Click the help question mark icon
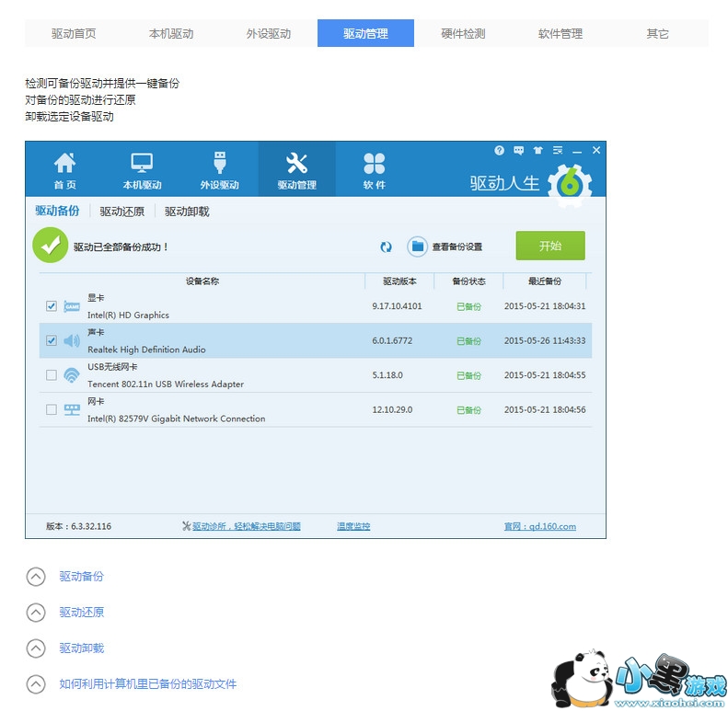The width and height of the screenshot is (728, 711). coord(499,150)
